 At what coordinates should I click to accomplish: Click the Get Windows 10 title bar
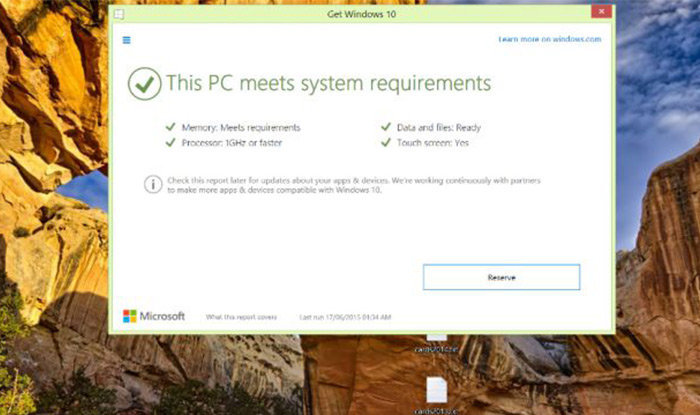coord(361,14)
